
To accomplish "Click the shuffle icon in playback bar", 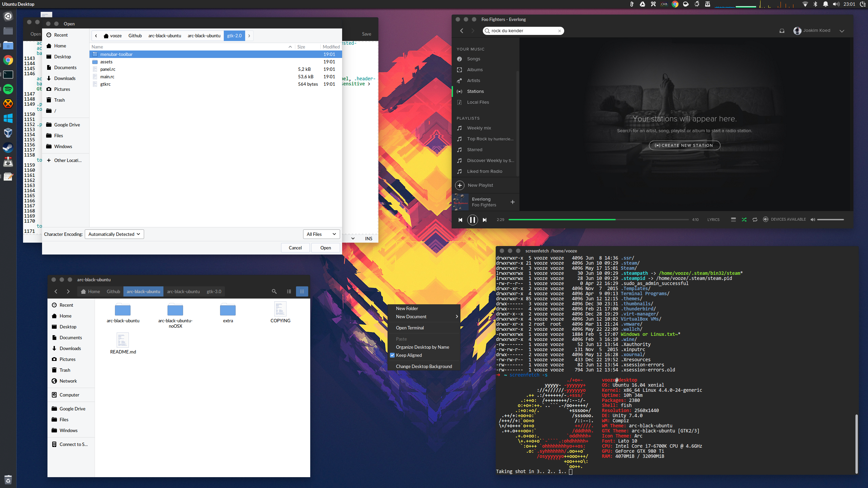I will pyautogui.click(x=744, y=219).
